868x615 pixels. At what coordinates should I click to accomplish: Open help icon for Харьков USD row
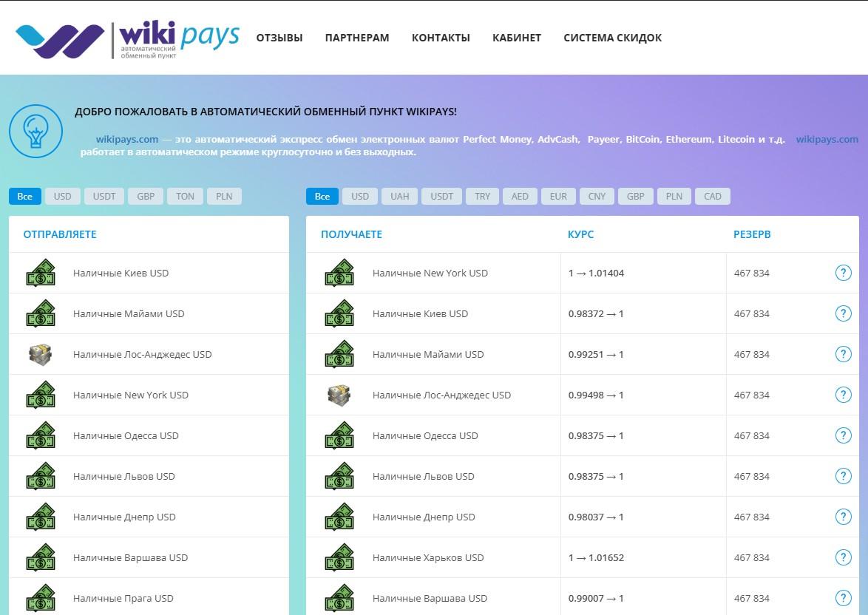843,557
